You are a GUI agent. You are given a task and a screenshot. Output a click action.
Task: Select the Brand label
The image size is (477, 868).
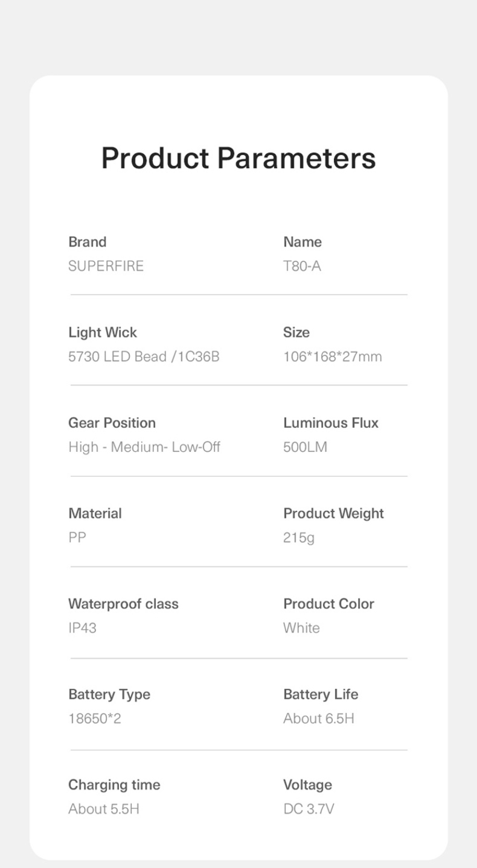point(88,242)
